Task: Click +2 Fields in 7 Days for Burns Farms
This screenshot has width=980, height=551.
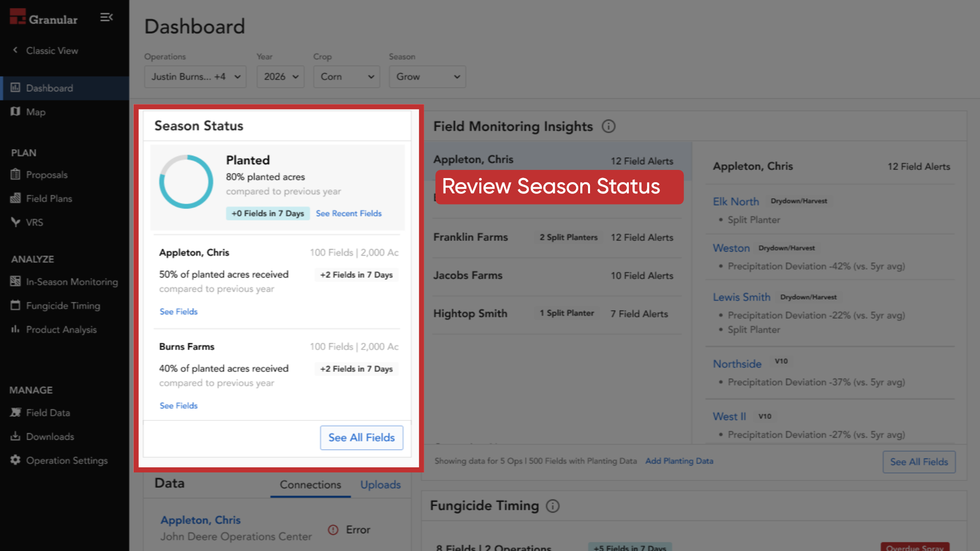Action: (356, 369)
